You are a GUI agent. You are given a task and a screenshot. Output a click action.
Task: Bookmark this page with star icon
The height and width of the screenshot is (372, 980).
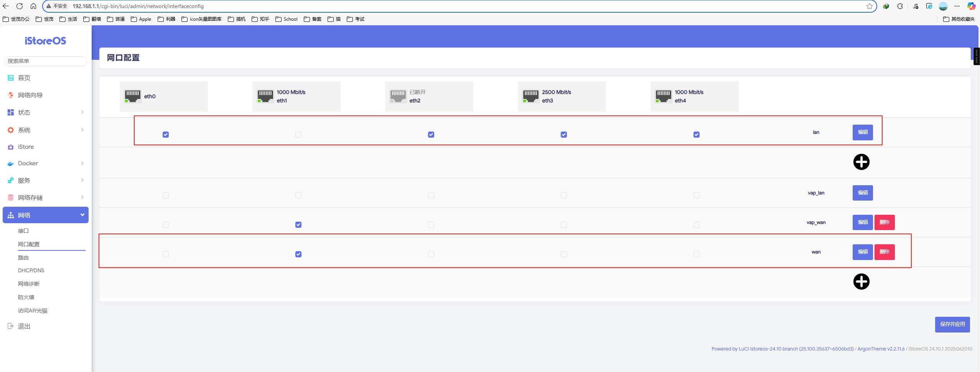(x=869, y=6)
